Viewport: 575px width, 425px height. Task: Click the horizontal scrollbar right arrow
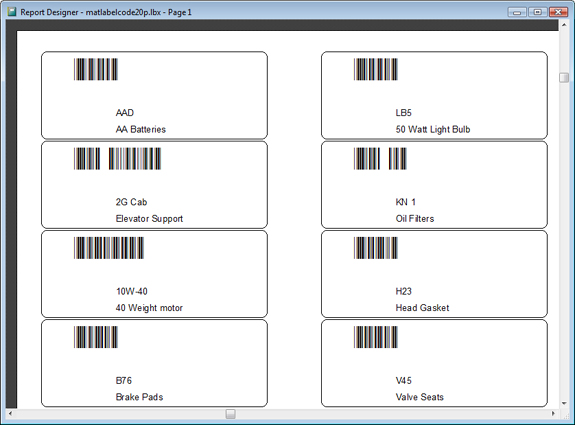553,414
